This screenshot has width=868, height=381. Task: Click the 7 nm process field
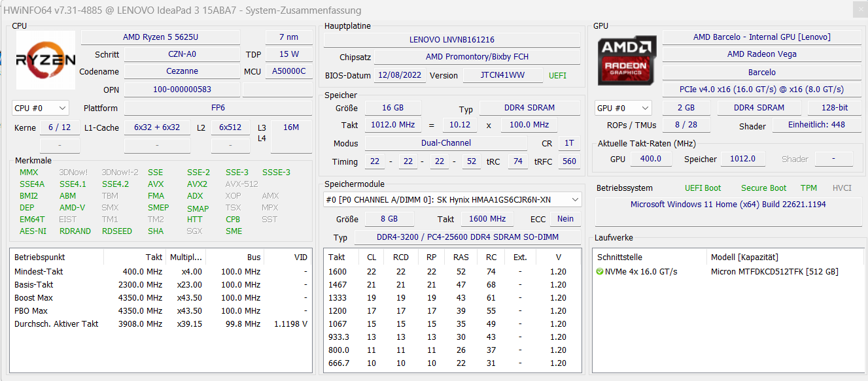click(288, 37)
